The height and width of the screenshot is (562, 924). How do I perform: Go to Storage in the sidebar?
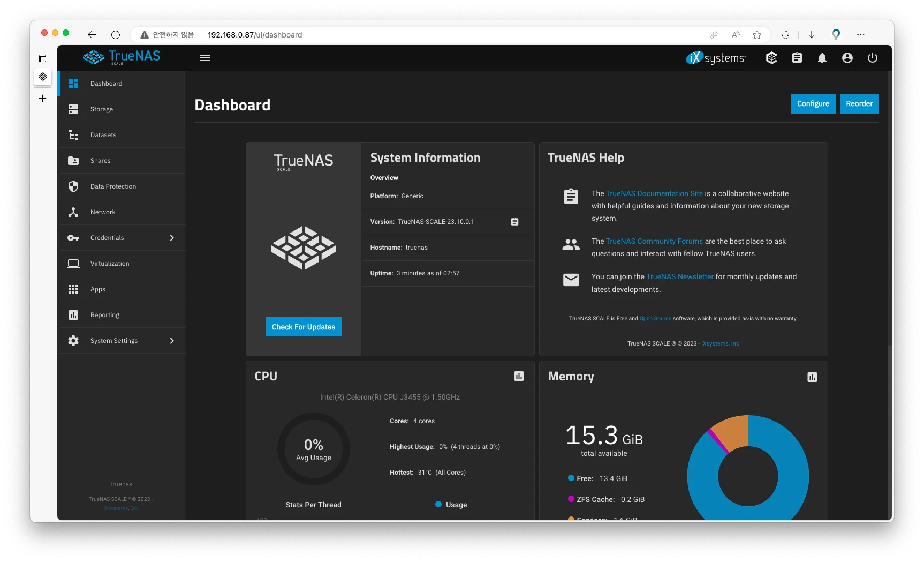(102, 109)
